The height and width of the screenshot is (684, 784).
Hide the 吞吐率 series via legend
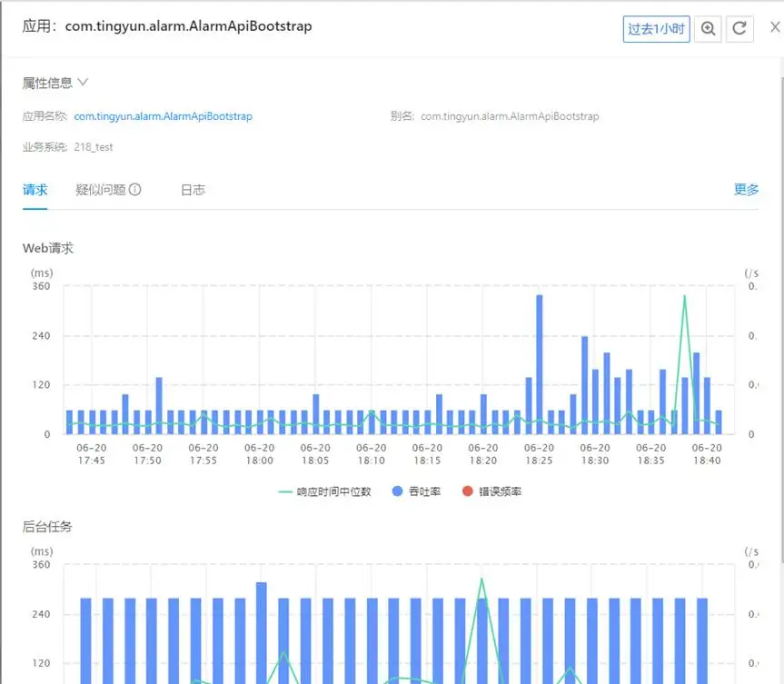click(416, 491)
